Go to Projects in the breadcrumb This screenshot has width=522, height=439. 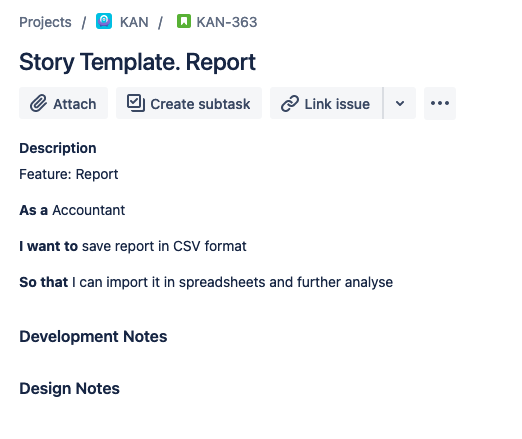tap(45, 22)
